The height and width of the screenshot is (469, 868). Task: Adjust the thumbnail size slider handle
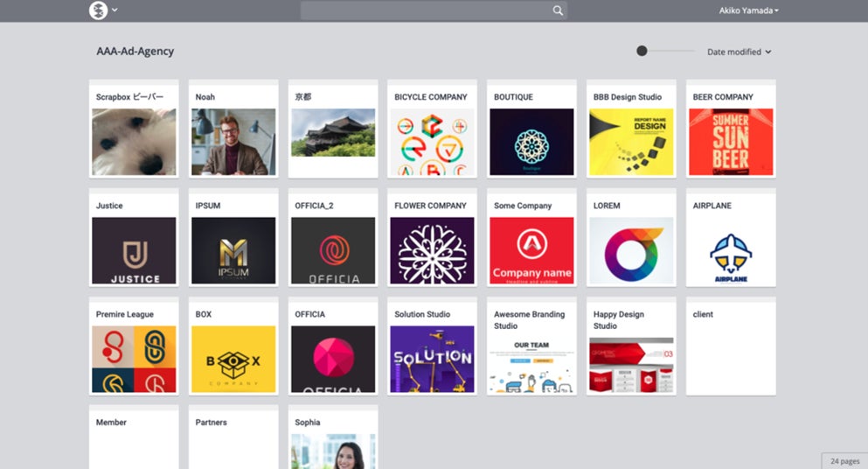coord(642,51)
